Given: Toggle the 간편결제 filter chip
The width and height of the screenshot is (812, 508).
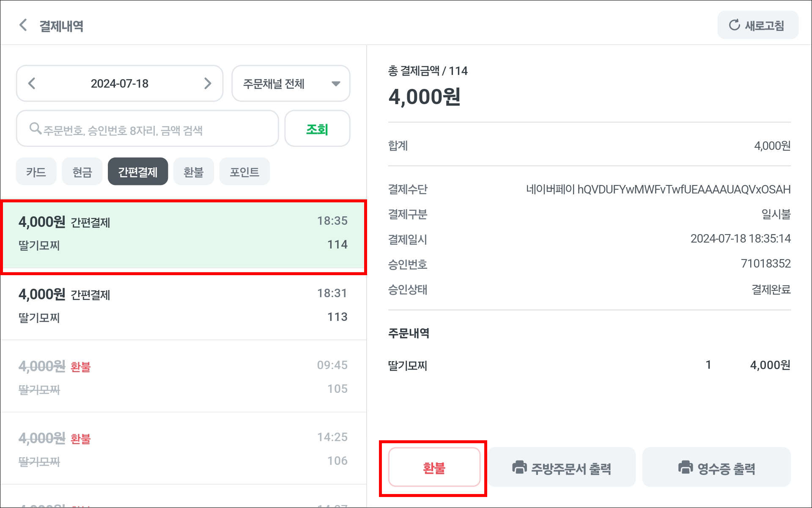Looking at the screenshot, I should pyautogui.click(x=137, y=172).
